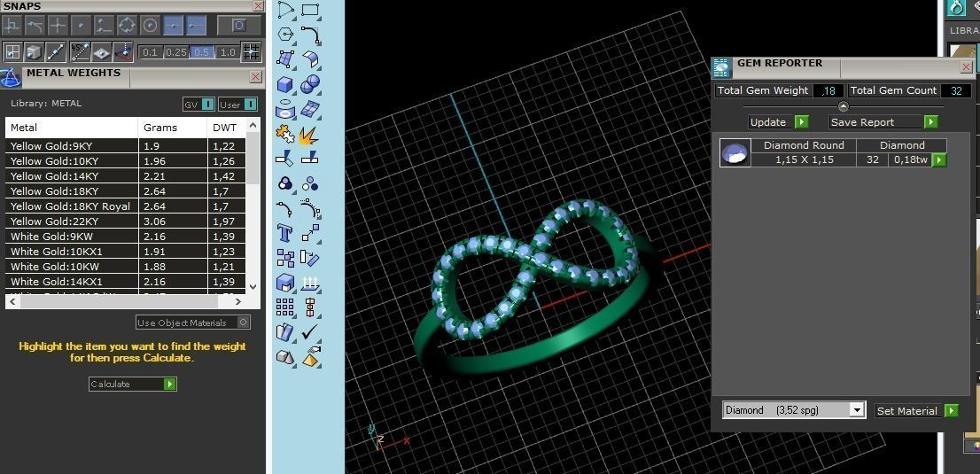Select the White Gold:9KW row
The image size is (980, 474).
click(125, 237)
